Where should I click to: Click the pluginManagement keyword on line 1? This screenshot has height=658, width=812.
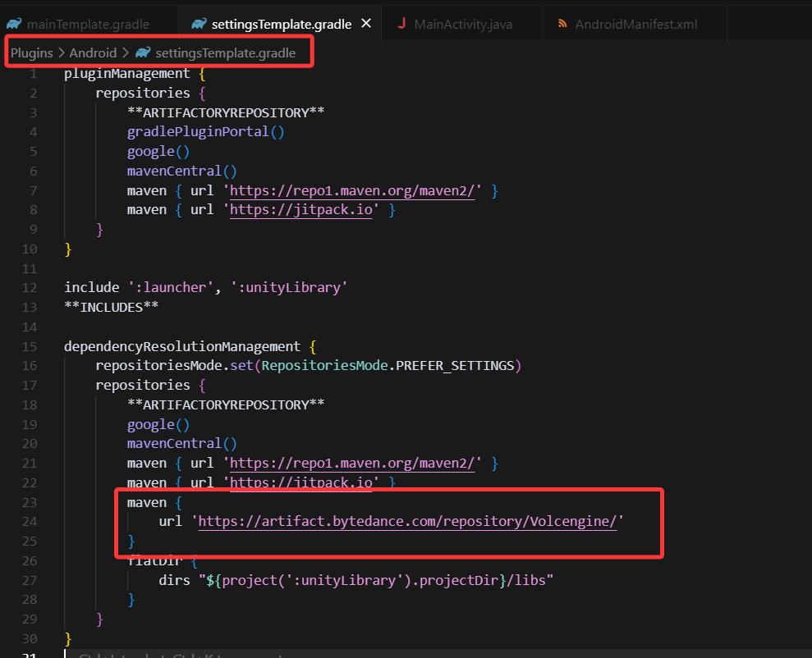[127, 74]
